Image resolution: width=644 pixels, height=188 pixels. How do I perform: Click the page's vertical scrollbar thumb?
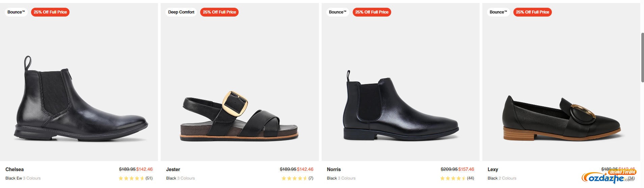click(x=642, y=57)
